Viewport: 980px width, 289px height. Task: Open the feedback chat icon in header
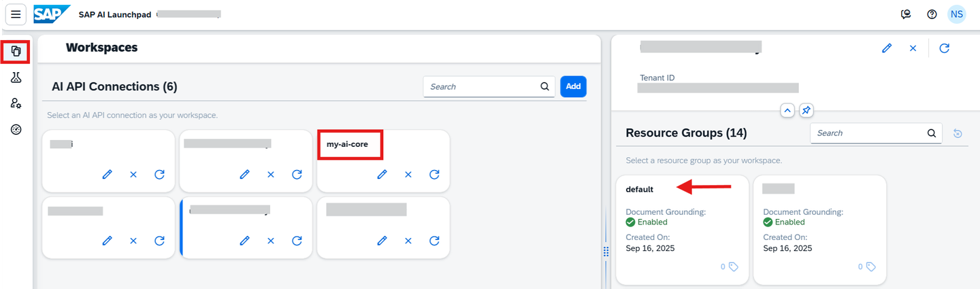tap(906, 14)
